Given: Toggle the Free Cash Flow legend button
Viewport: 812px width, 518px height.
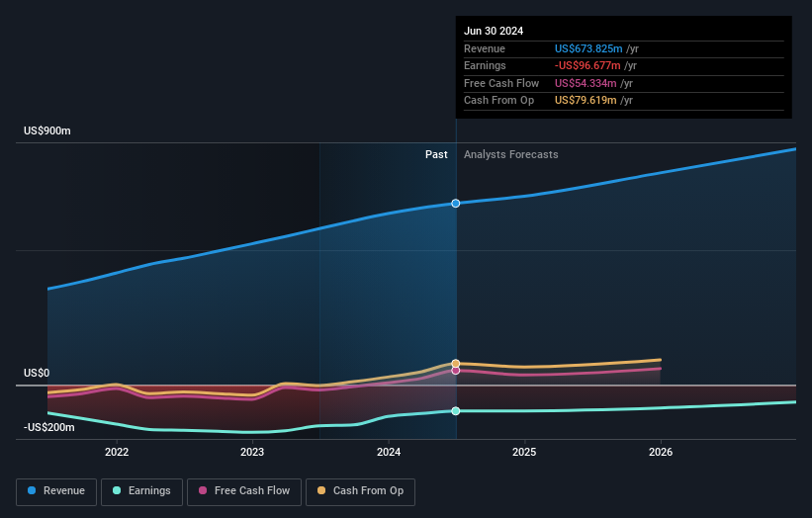Looking at the screenshot, I should coord(244,491).
